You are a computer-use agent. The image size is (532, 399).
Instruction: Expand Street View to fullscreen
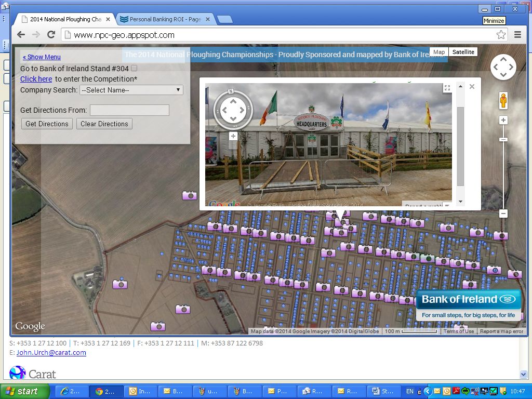[447, 88]
